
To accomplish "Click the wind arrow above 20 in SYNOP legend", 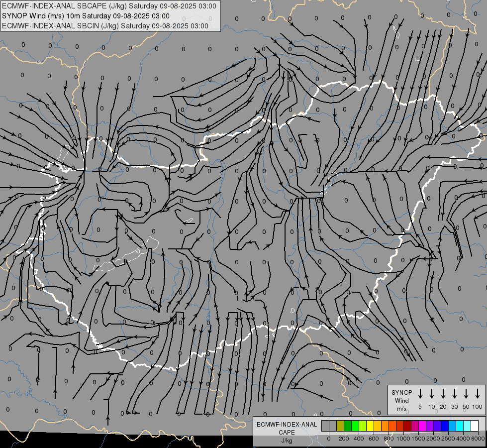I will click(443, 393).
